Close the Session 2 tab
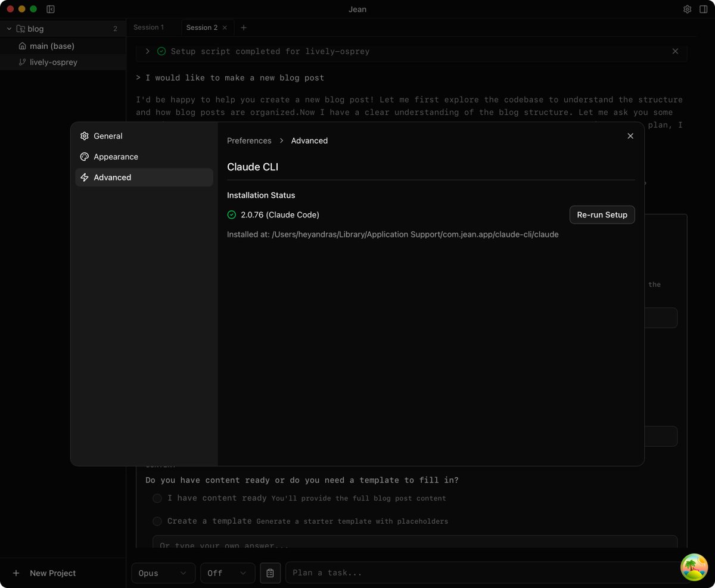 pos(225,27)
